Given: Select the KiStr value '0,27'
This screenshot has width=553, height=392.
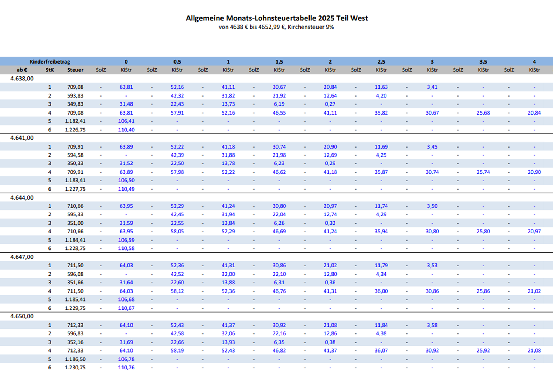Looking at the screenshot, I should [330, 104].
